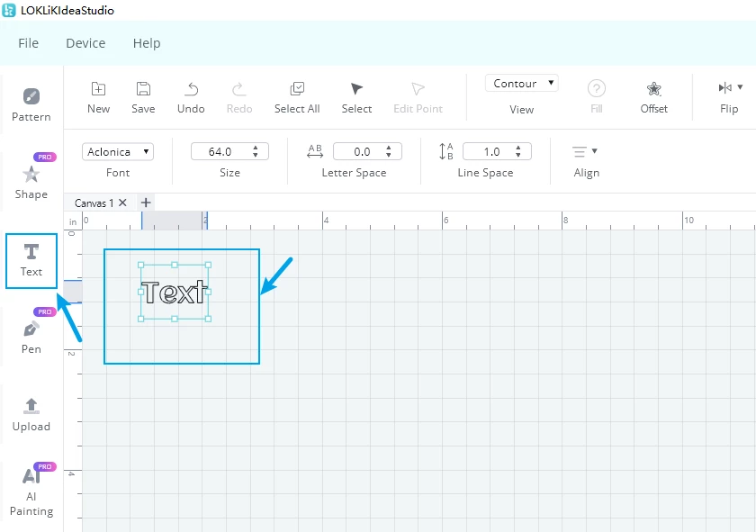Click the LOKLiKIdeaStudio app logo

(x=9, y=10)
